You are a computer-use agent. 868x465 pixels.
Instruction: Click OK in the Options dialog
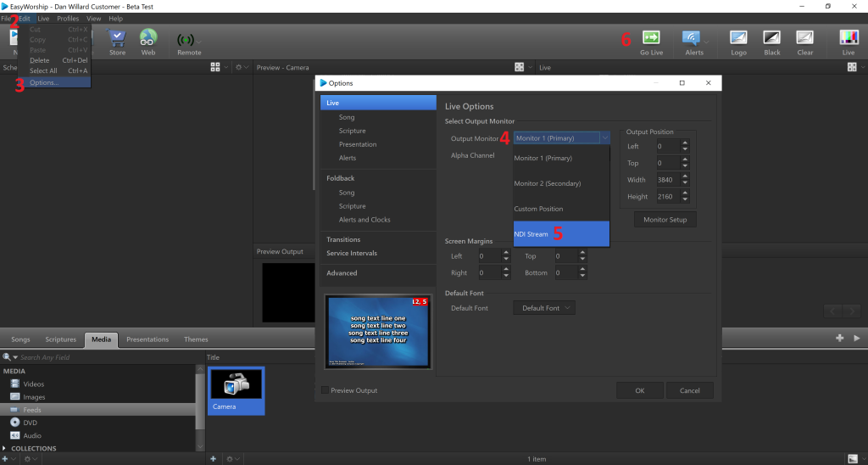click(x=640, y=390)
